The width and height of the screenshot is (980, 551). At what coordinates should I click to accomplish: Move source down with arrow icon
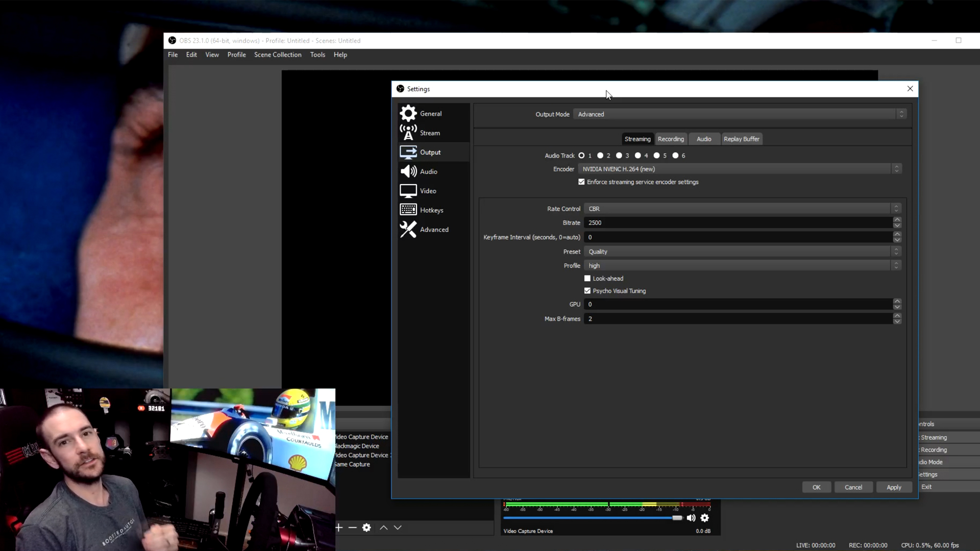[398, 528]
